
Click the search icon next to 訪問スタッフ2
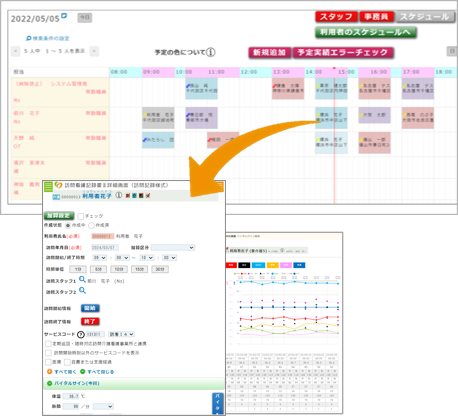tap(82, 291)
